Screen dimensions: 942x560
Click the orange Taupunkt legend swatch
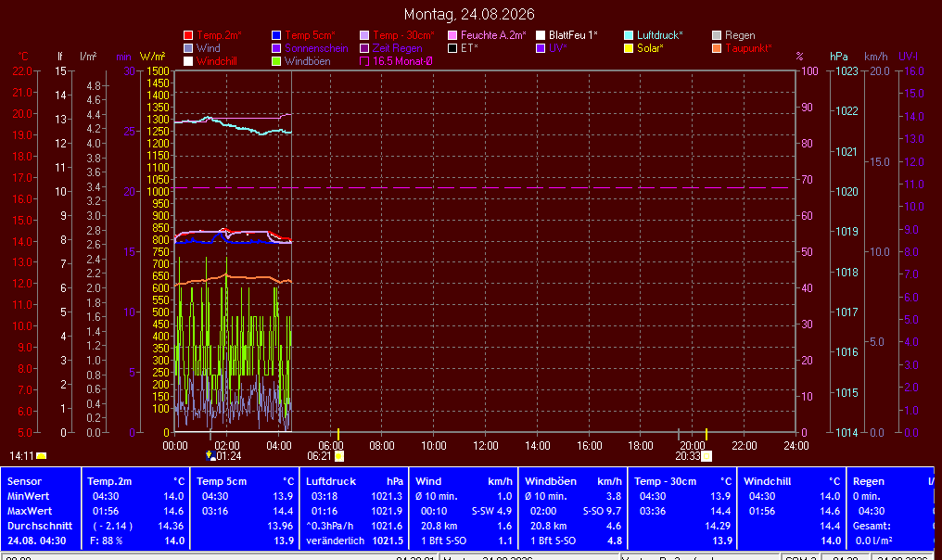click(717, 48)
